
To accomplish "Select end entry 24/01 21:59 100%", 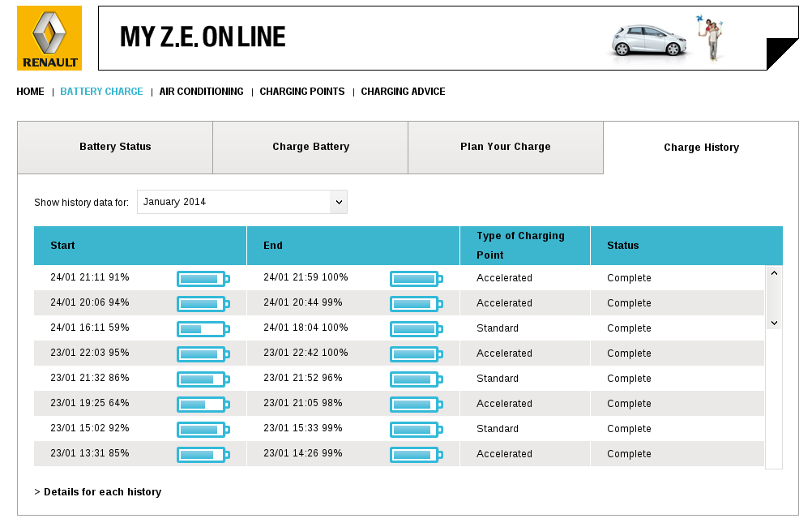I will click(x=306, y=277).
